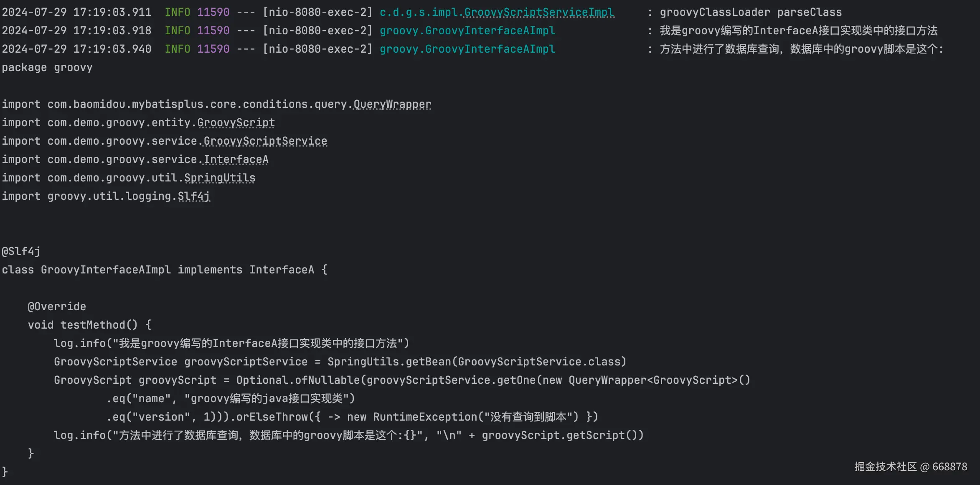Click the QueryWrapper link in imports
This screenshot has height=485, width=980.
(392, 105)
